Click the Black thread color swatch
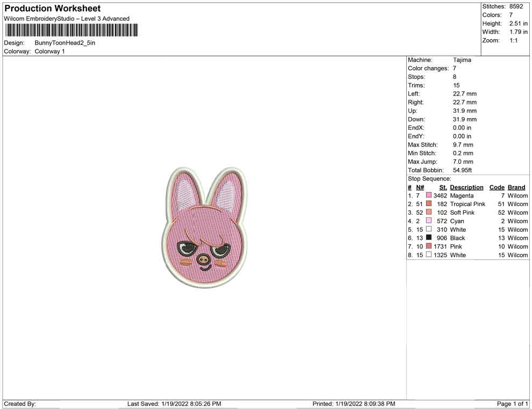The image size is (532, 409). [428, 238]
